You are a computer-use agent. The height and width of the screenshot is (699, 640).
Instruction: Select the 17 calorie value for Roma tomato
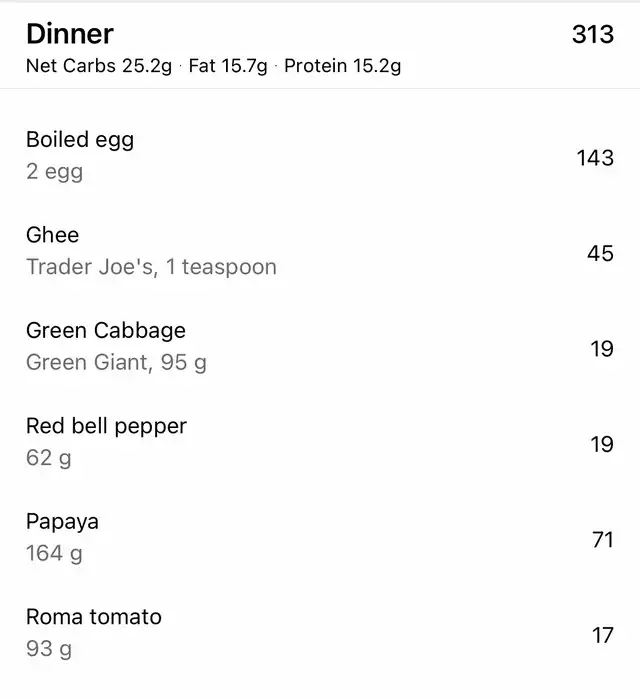(x=602, y=635)
